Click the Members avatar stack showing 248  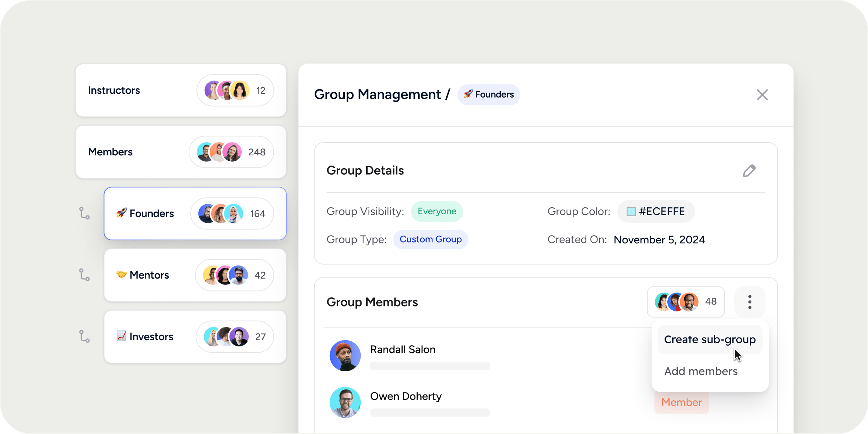pyautogui.click(x=231, y=152)
